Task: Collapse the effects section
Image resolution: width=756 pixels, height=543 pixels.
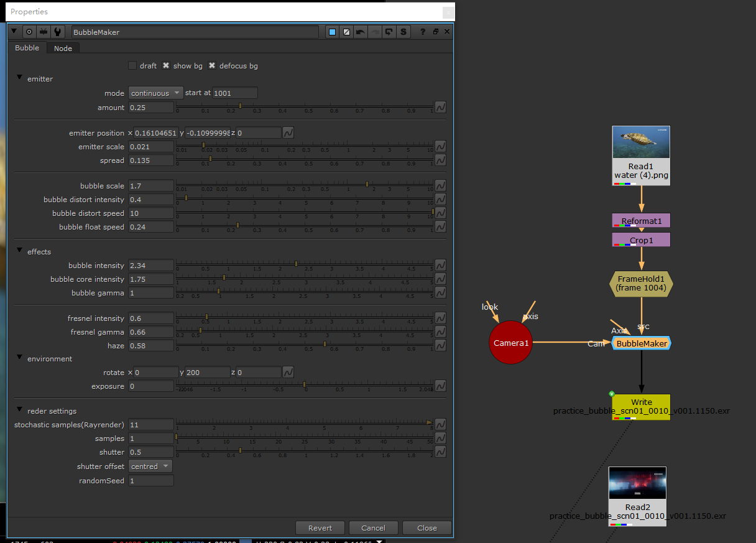Action: coord(19,251)
